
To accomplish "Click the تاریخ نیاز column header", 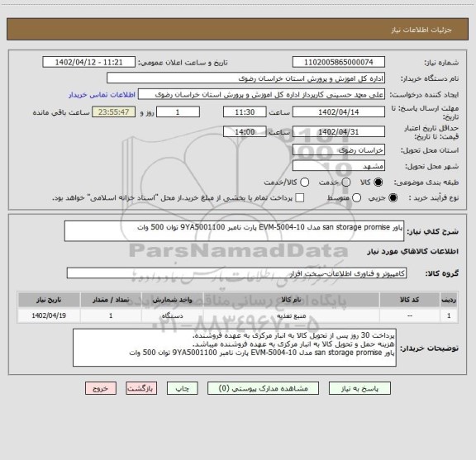I will (x=49, y=300).
